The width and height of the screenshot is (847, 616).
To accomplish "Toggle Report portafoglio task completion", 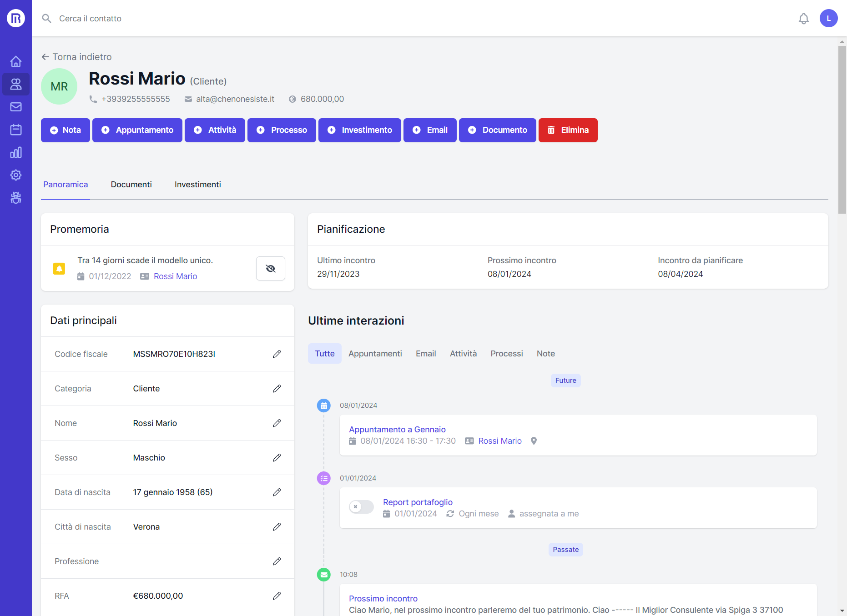I will 362,506.
